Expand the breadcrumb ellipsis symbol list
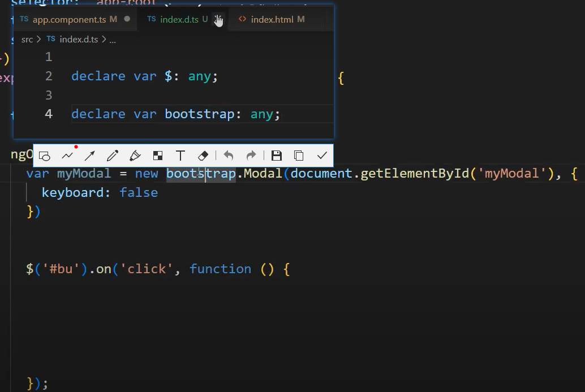Screen dimensions: 585x392 [x=113, y=39]
